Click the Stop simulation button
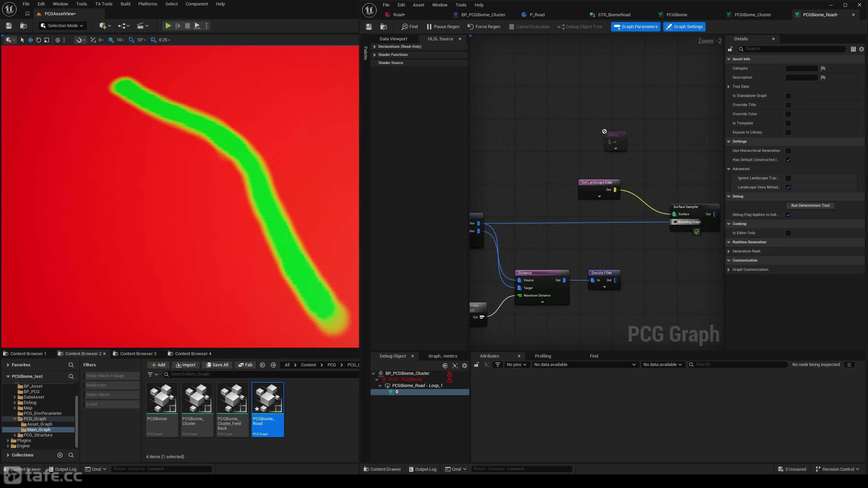This screenshot has height=488, width=868. [187, 26]
